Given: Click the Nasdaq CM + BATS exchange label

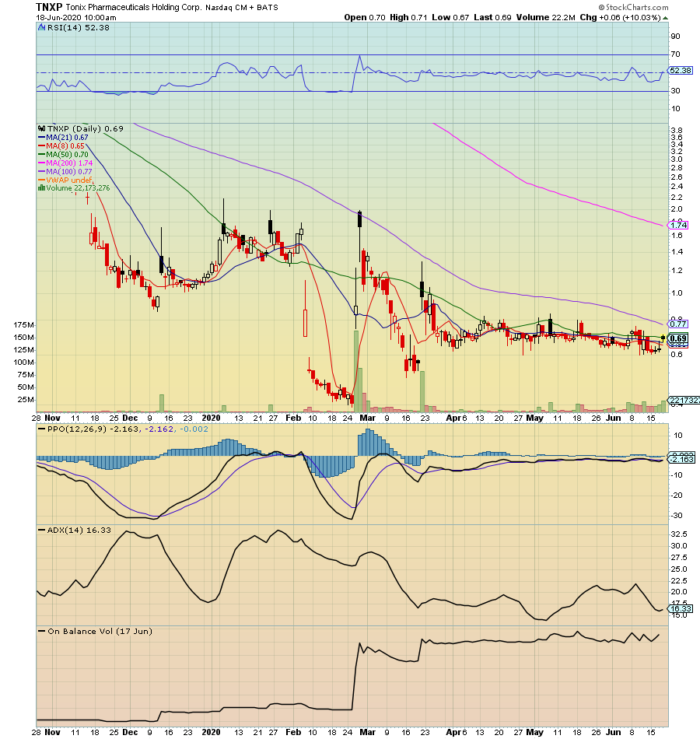Looking at the screenshot, I should tap(242, 8).
